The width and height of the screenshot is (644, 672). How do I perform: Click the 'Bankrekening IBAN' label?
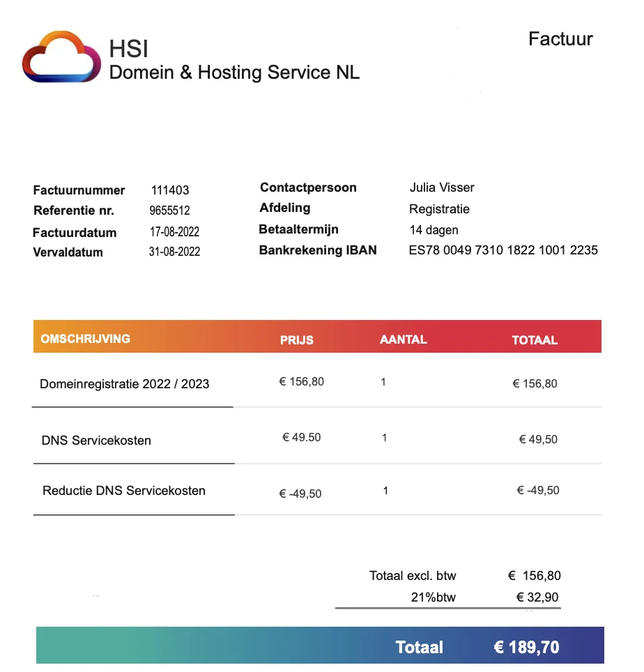[x=318, y=250]
